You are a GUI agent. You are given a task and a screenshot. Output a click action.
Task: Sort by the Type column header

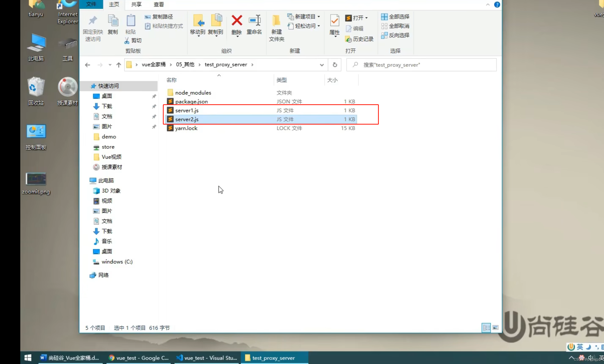point(282,80)
